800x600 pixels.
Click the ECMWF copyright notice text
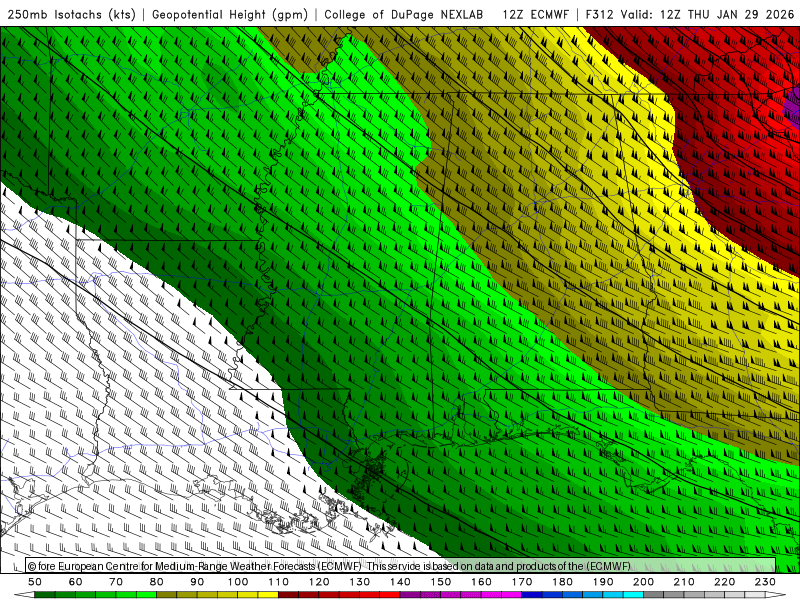point(329,566)
